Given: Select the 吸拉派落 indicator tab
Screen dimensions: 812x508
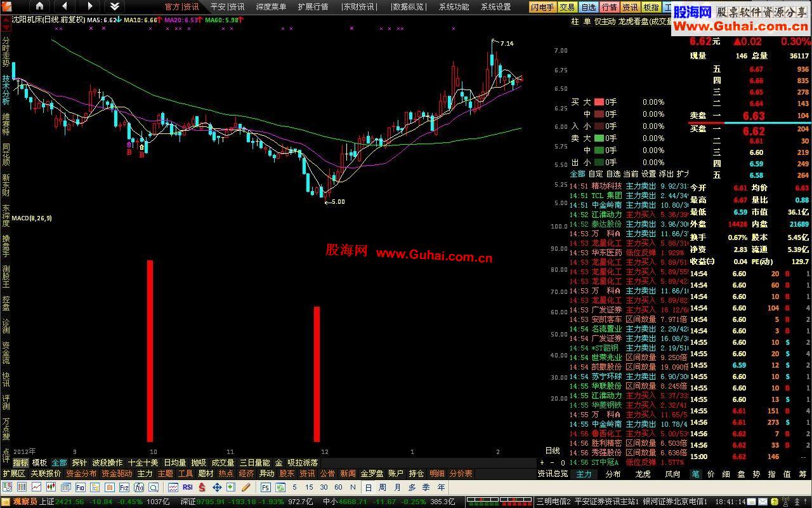Looking at the screenshot, I should (303, 463).
